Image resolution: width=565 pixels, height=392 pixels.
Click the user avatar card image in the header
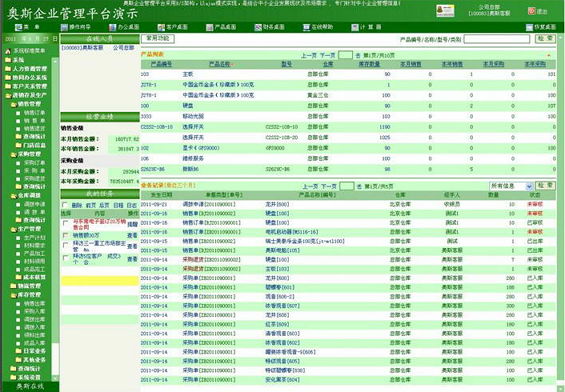[445, 11]
